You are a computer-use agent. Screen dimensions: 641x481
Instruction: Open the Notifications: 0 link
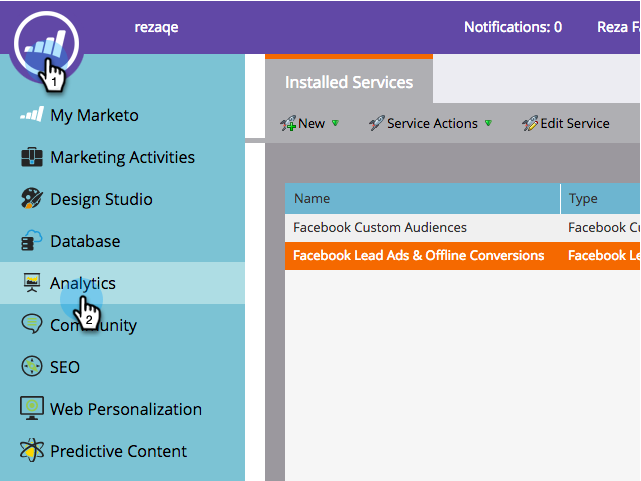512,27
